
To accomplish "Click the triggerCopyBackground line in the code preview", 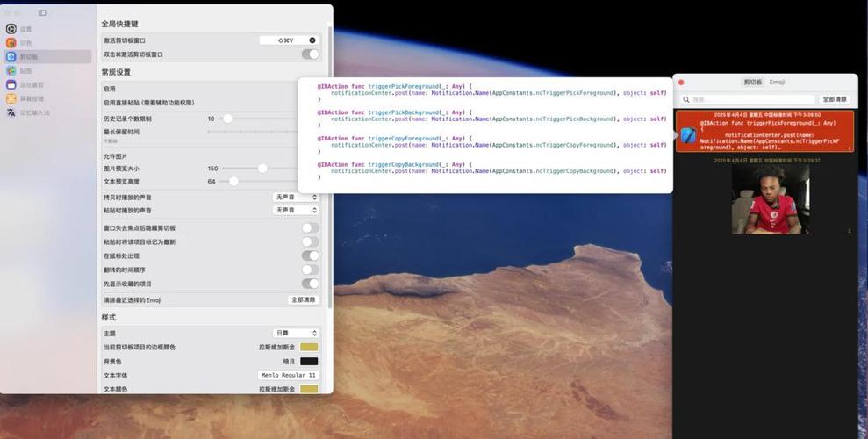I will [x=395, y=164].
